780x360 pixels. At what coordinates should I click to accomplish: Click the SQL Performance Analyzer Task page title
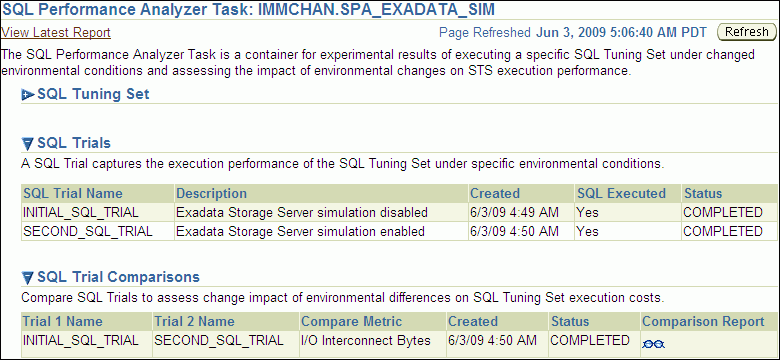click(x=249, y=9)
